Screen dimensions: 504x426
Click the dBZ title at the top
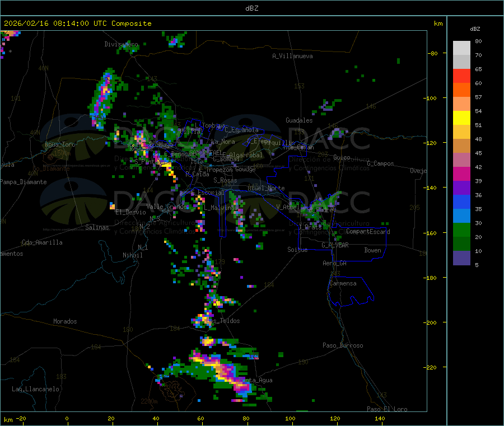coord(251,8)
